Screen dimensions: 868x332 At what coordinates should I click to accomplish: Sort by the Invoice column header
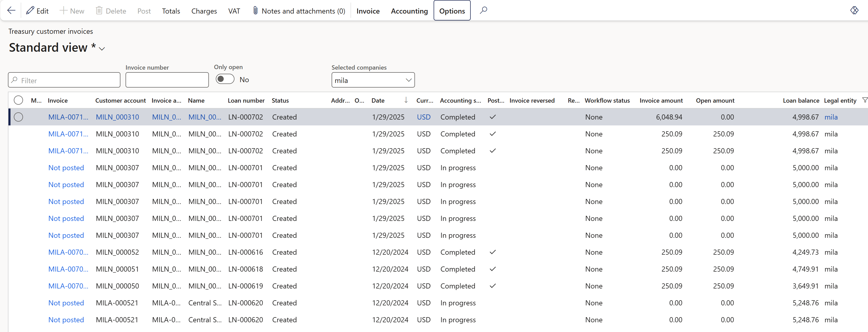58,101
